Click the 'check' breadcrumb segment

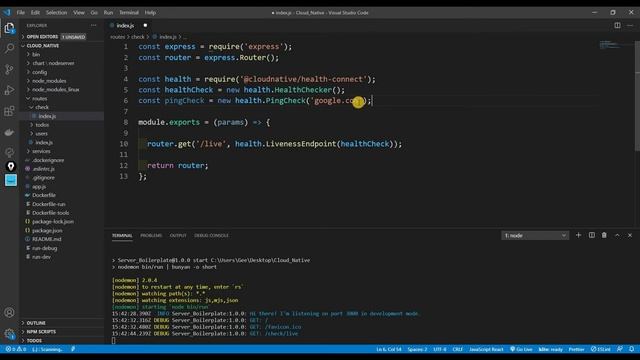(138, 37)
